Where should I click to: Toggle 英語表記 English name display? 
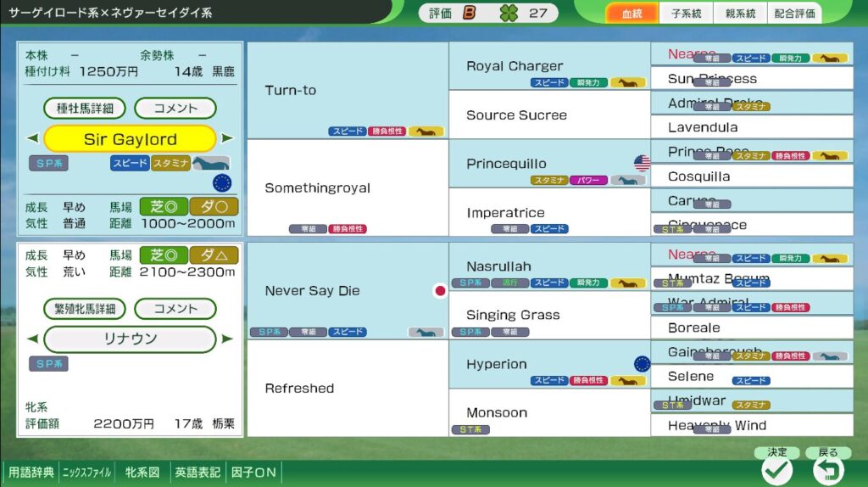pos(198,473)
